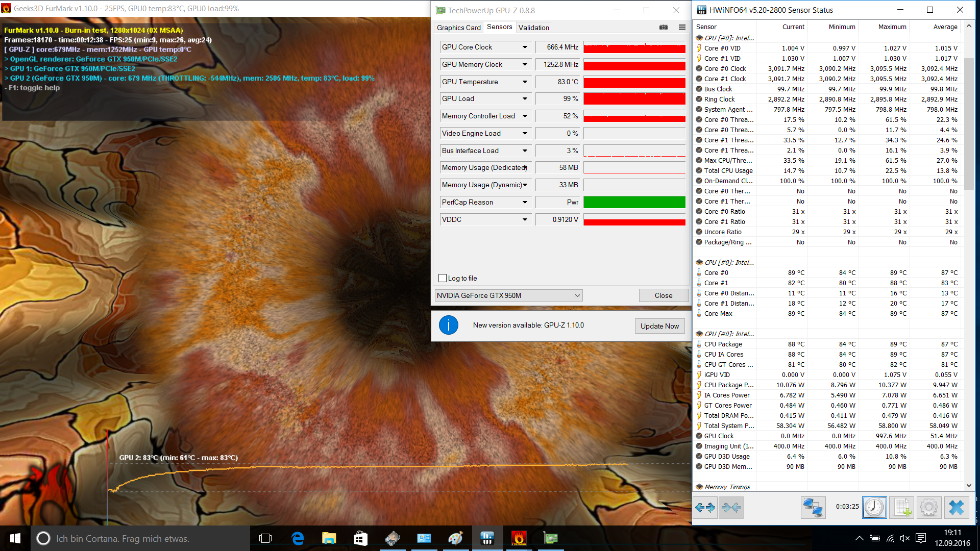Open FurMark from the Windows taskbar
The width and height of the screenshot is (980, 551).
tap(519, 538)
